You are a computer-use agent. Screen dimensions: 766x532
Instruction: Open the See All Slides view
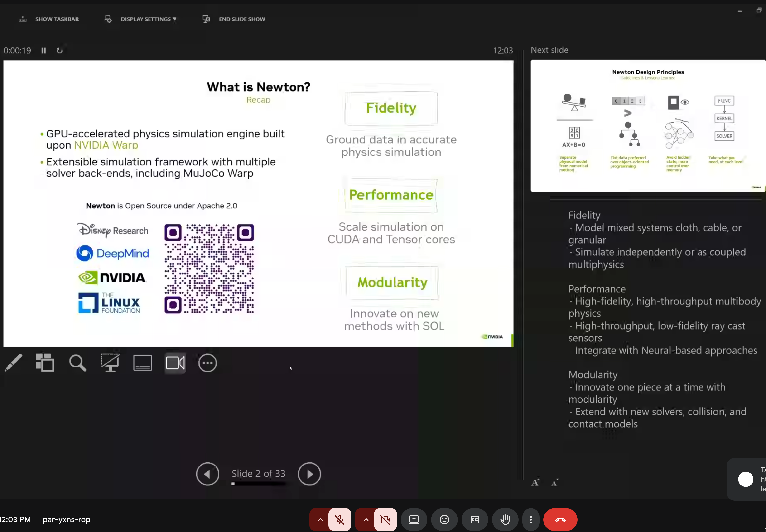pyautogui.click(x=45, y=363)
